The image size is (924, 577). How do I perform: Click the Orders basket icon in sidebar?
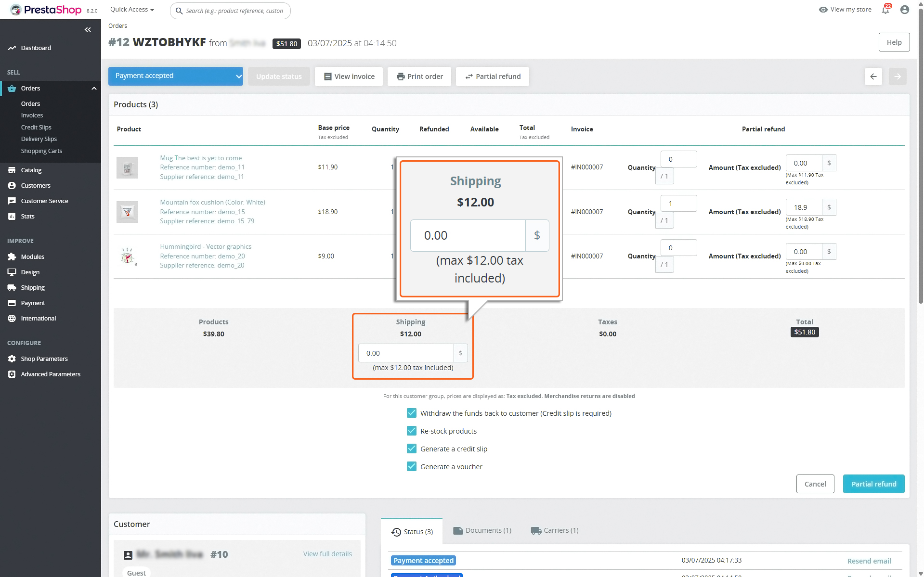(12, 89)
